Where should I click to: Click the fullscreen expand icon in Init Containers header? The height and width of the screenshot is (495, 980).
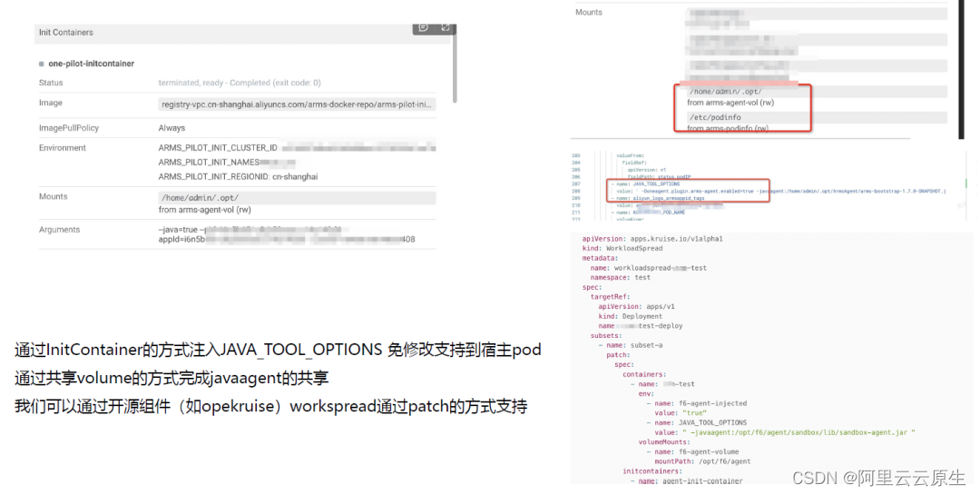pos(446,27)
